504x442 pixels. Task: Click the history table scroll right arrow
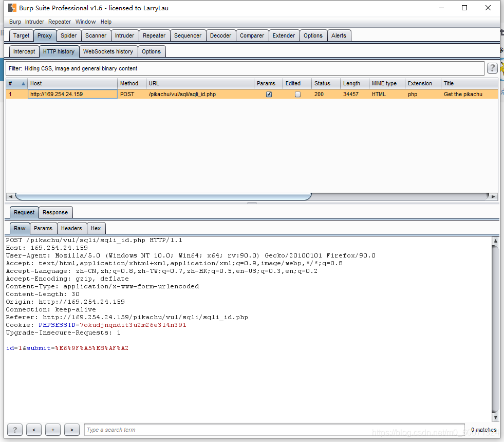[493, 196]
